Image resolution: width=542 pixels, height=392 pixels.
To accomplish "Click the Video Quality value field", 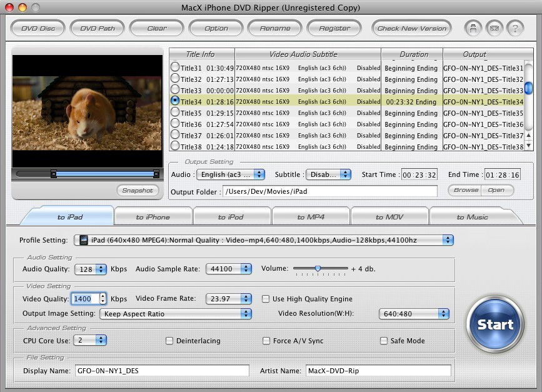I will click(85, 299).
